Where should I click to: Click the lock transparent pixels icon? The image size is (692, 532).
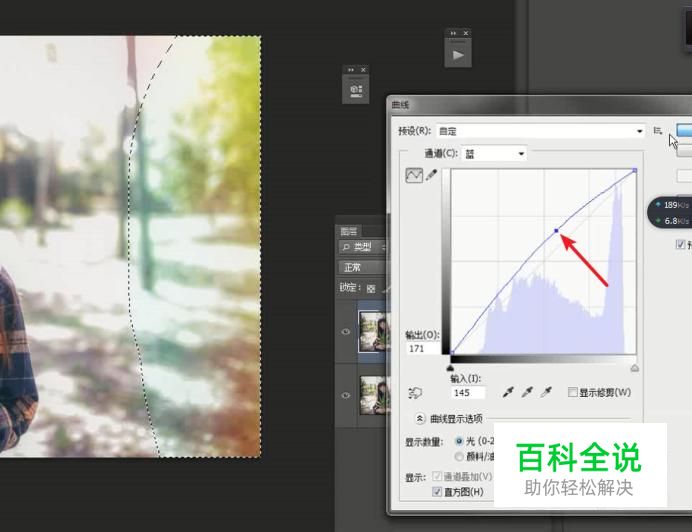point(371,288)
